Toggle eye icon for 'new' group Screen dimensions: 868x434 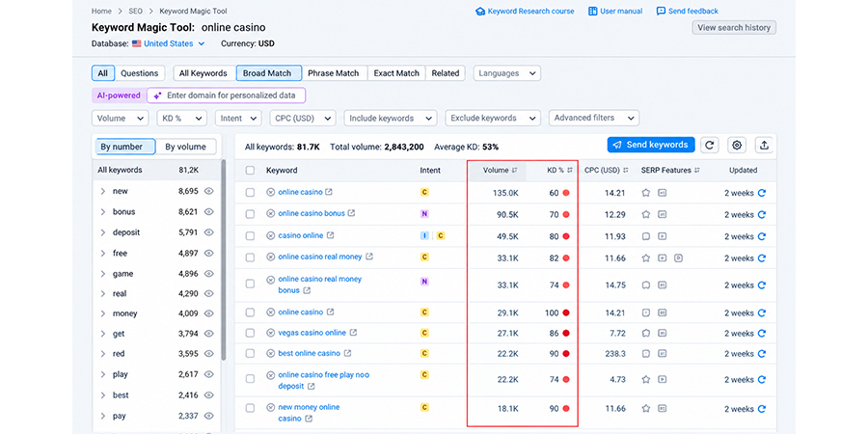(208, 191)
